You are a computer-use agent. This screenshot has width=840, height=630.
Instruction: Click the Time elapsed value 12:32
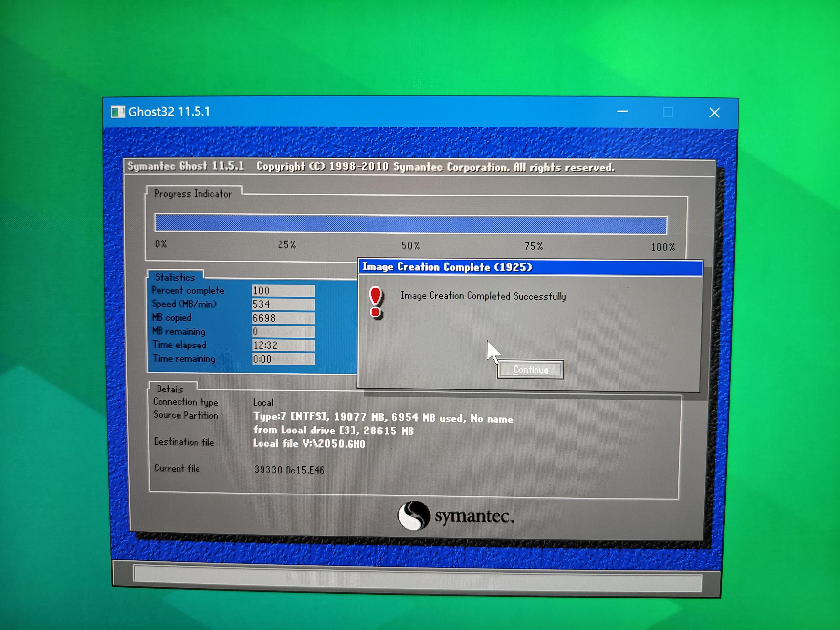[283, 345]
